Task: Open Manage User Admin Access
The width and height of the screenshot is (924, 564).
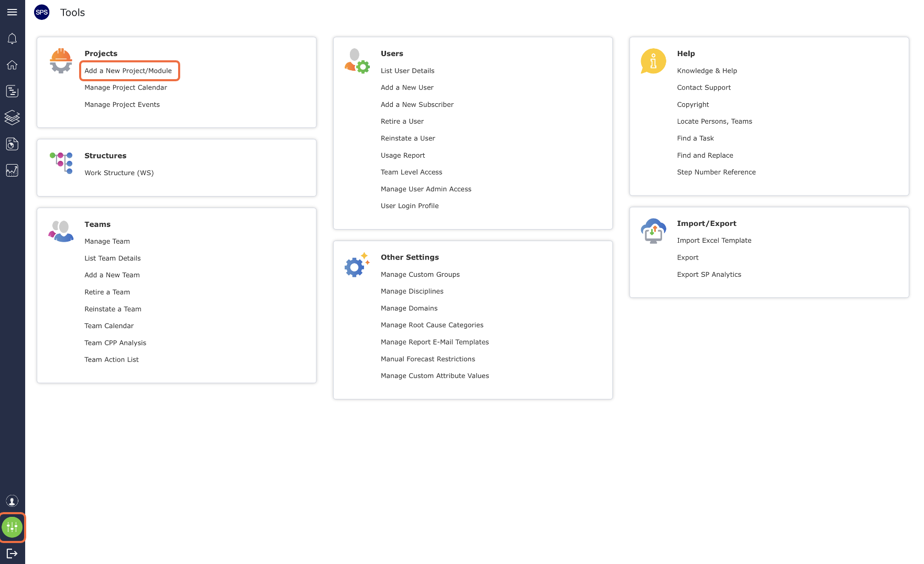Action: coord(426,189)
